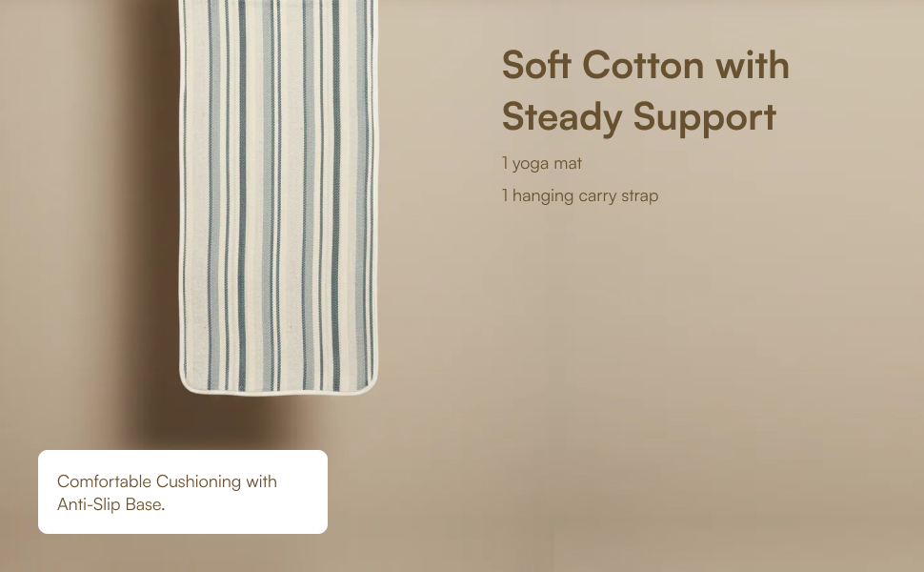Click the 'Anti-Slip Base.' text line
This screenshot has height=572, width=924.
(x=110, y=504)
